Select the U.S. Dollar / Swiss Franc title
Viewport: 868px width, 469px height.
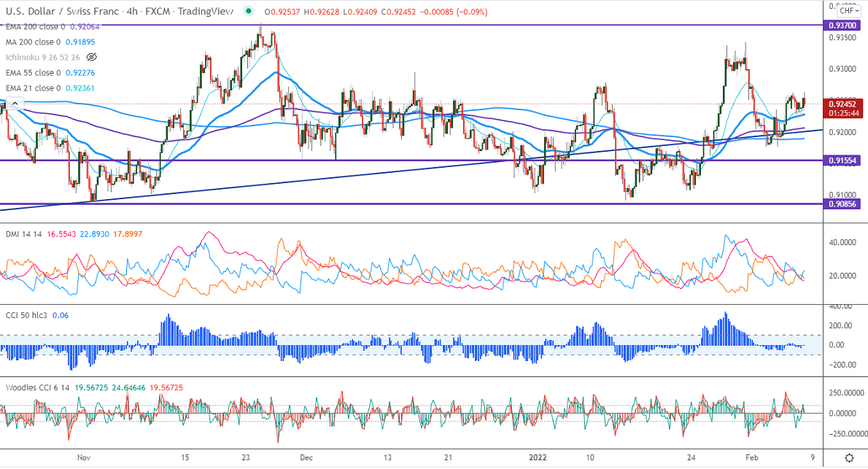[x=61, y=11]
